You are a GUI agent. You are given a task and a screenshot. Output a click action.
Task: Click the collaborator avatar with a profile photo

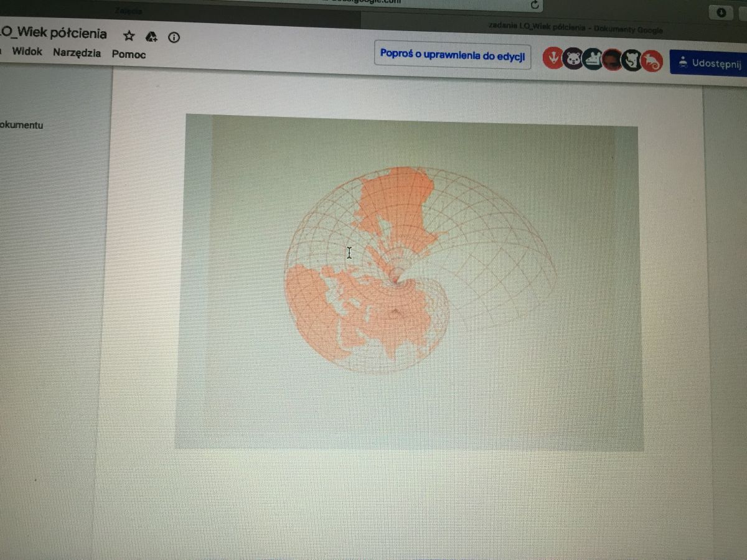[613, 60]
